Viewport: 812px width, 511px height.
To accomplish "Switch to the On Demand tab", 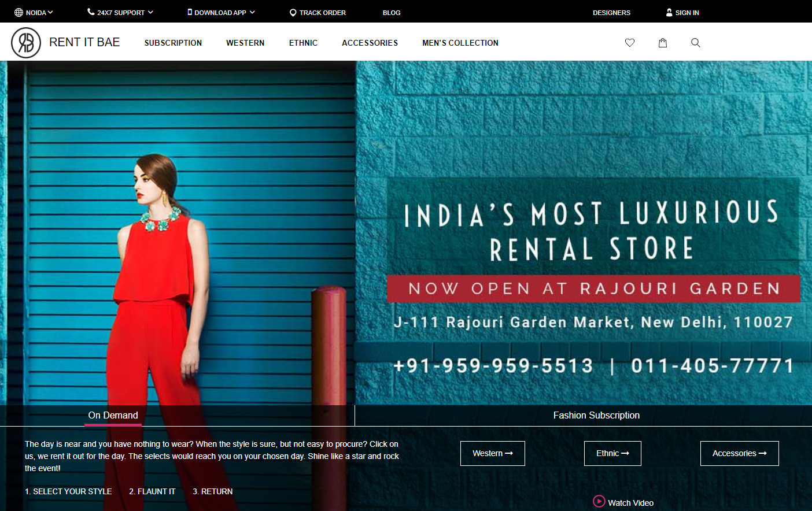I will [x=113, y=415].
